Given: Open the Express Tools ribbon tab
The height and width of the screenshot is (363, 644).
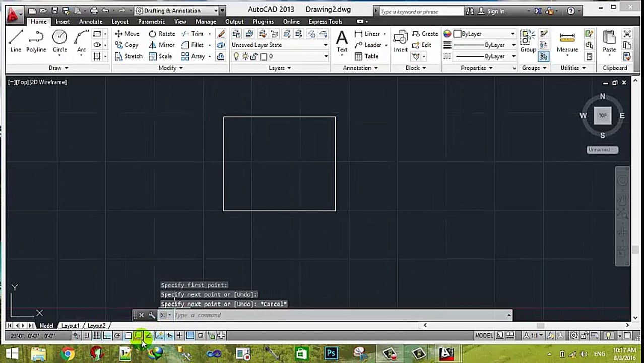Looking at the screenshot, I should [325, 22].
